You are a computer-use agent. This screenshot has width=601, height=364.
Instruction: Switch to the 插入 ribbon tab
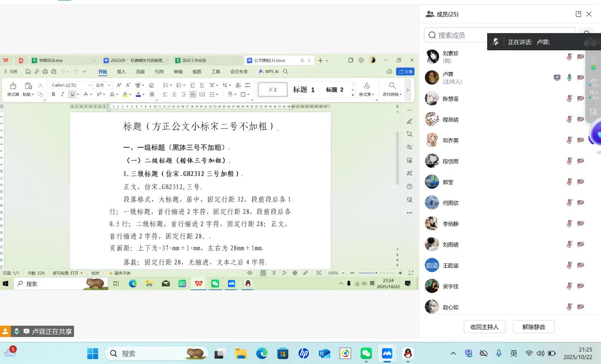[x=121, y=72]
